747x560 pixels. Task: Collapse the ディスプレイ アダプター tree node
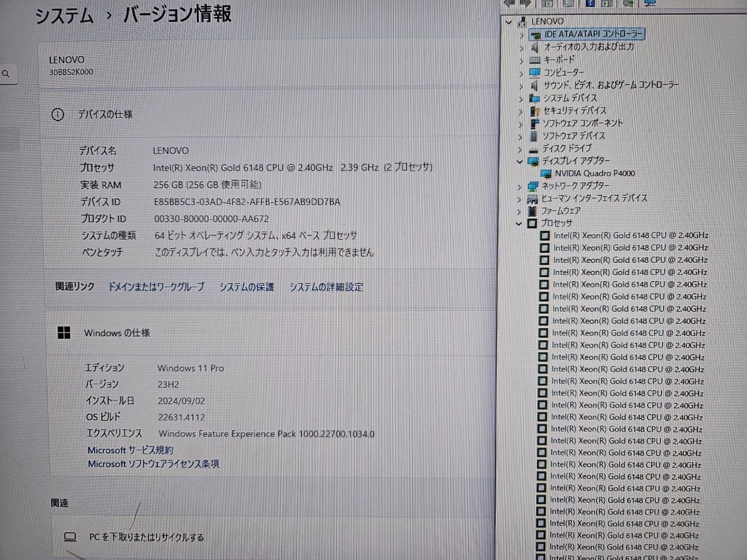[x=520, y=161]
